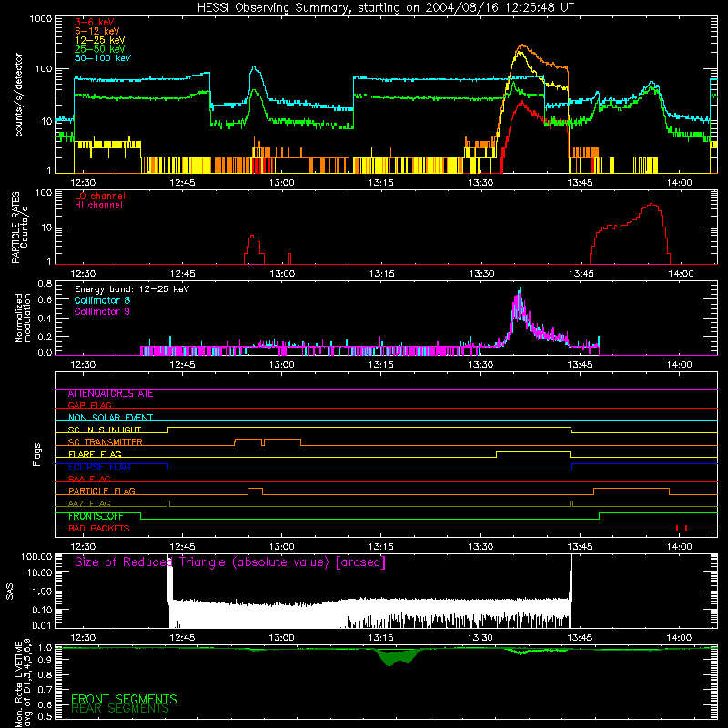Select the FRONT SEGMENTS legend label
The image size is (728, 728).
coord(124,699)
